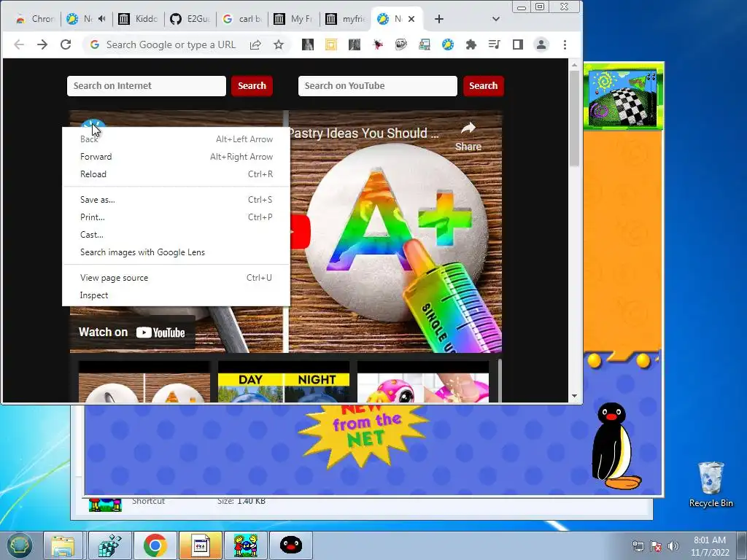
Task: Click the network tray icon
Action: click(638, 546)
